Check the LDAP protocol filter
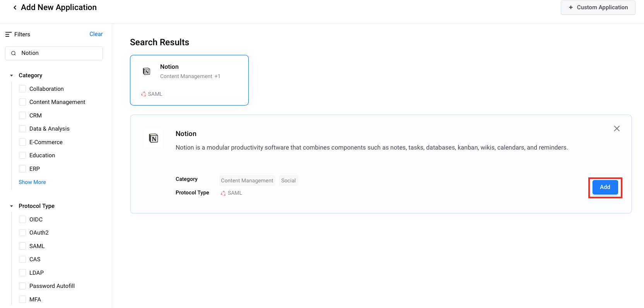This screenshot has width=644, height=308. tap(22, 273)
